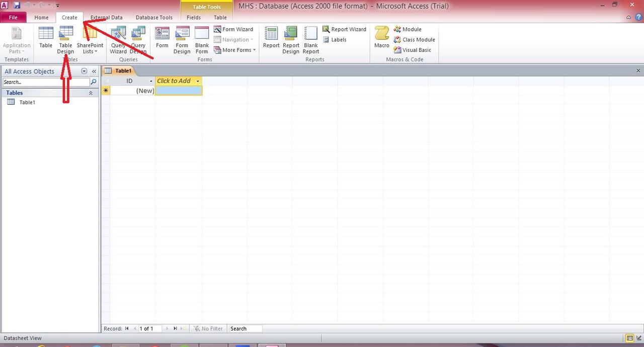Create a new Report

click(271, 38)
